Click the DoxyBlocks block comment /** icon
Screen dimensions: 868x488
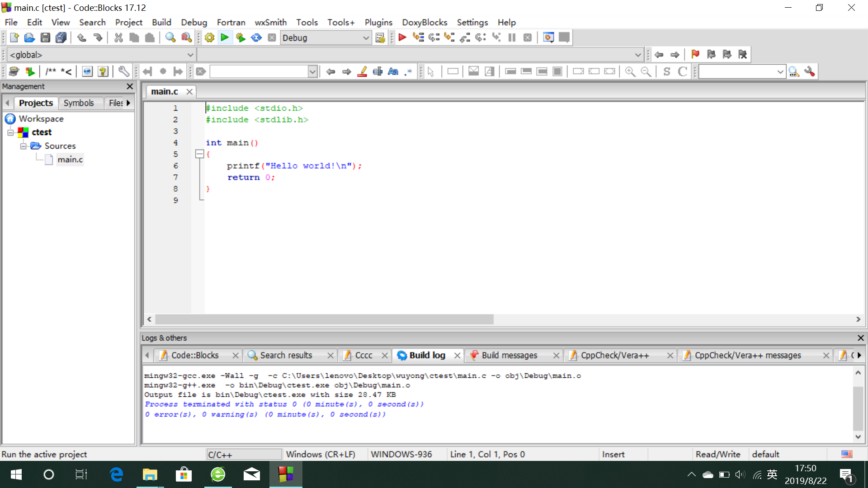coord(51,71)
